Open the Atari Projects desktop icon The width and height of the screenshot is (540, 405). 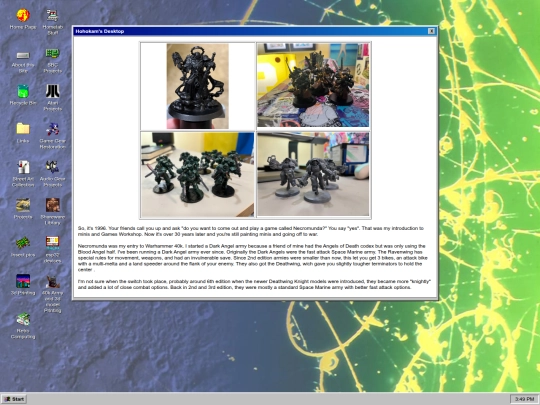click(x=52, y=98)
